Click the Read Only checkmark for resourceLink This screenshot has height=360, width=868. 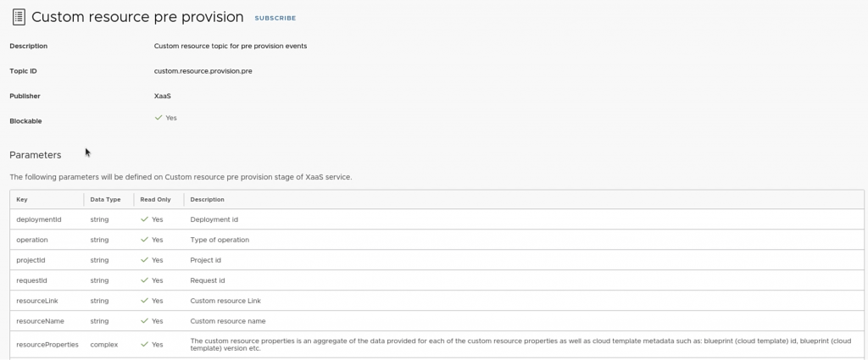(x=145, y=301)
